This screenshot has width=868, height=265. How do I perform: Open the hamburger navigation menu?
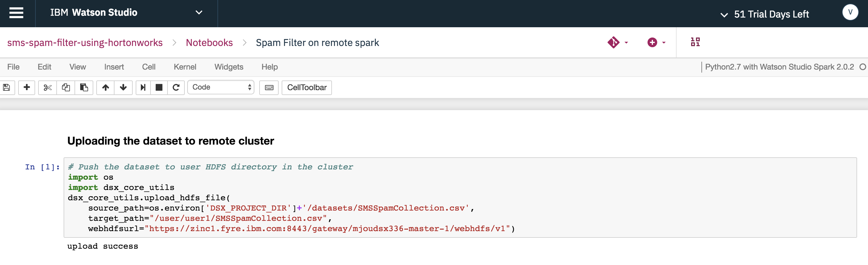tap(16, 13)
